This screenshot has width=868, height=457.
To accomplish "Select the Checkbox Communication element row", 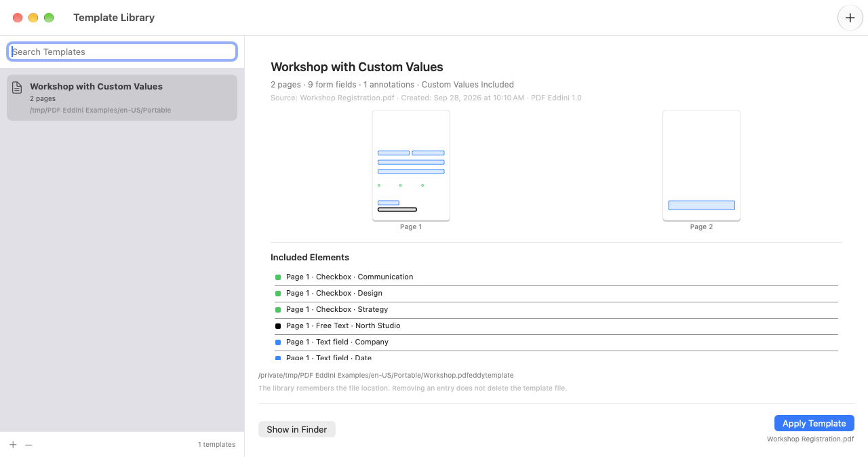I will point(556,277).
